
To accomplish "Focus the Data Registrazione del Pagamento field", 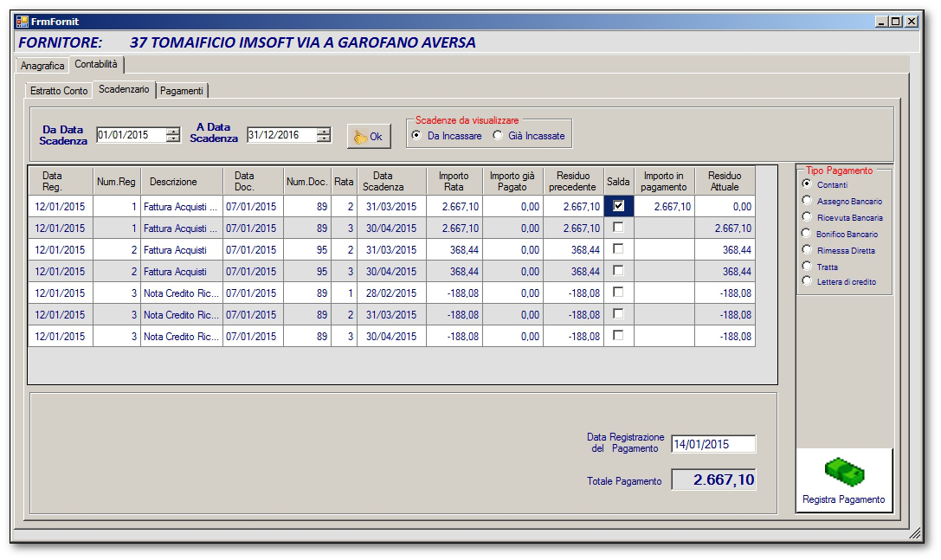I will (713, 444).
